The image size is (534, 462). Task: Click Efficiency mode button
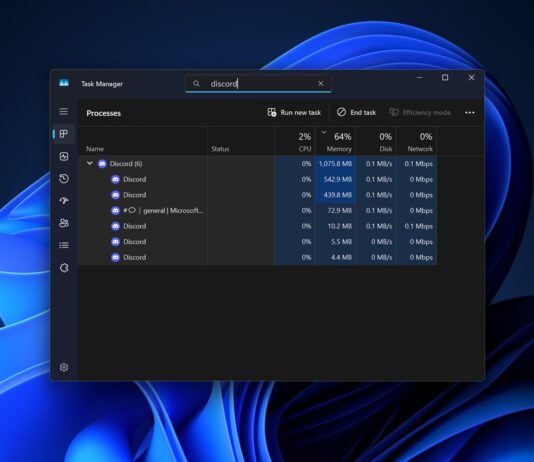(x=420, y=113)
